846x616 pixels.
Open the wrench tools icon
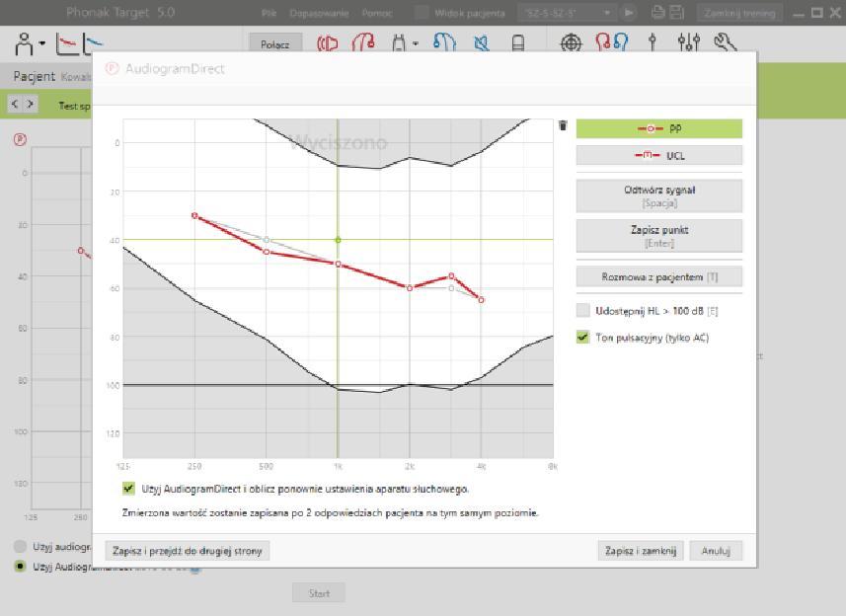point(725,42)
